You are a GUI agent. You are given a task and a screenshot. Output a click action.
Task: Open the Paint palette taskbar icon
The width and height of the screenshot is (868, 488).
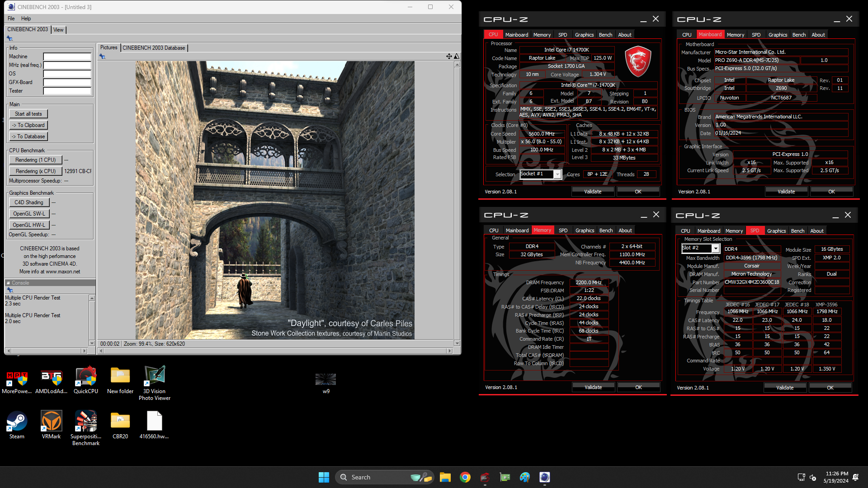(524, 477)
